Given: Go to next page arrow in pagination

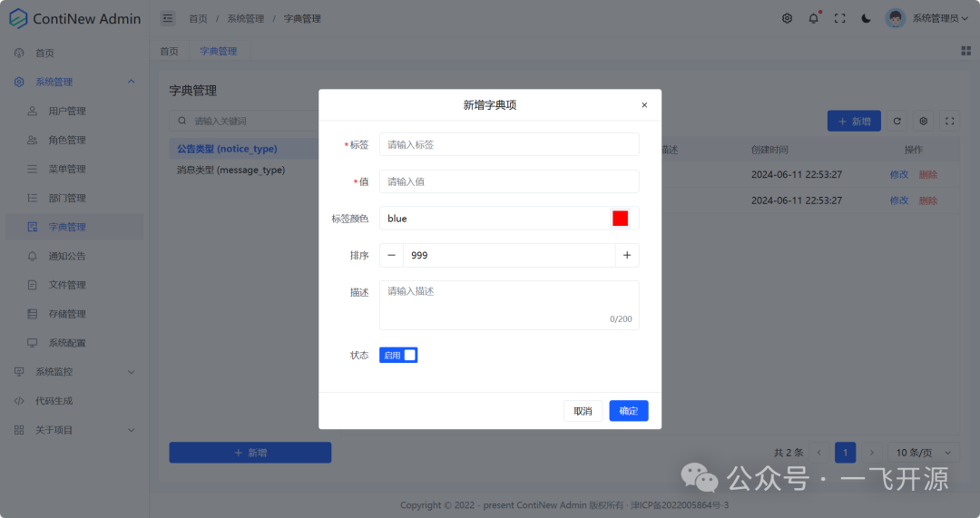Looking at the screenshot, I should 871,453.
